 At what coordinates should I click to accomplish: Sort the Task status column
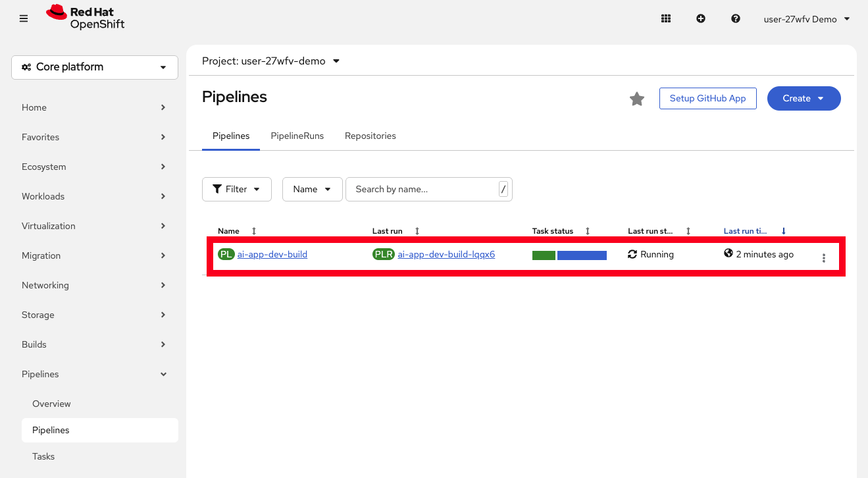(x=588, y=231)
